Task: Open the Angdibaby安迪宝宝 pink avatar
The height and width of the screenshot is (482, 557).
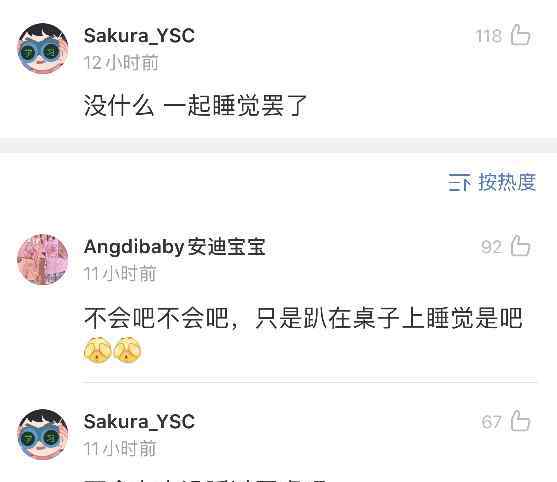Action: [43, 260]
